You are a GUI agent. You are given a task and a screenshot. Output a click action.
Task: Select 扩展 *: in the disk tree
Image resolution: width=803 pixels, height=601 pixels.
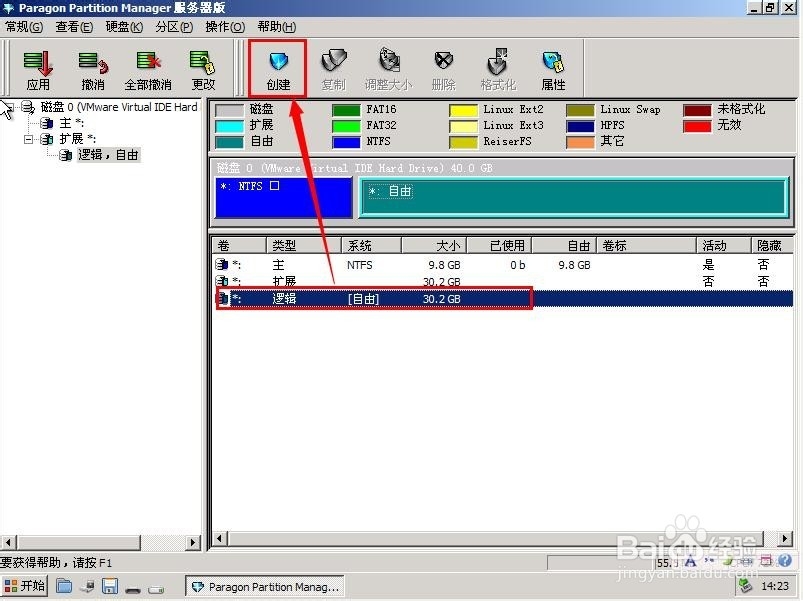coord(77,139)
